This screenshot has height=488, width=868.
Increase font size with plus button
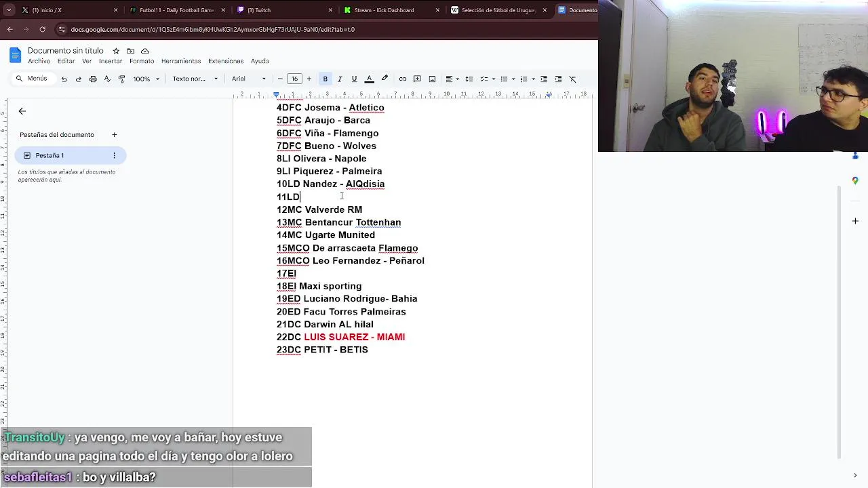(x=309, y=79)
